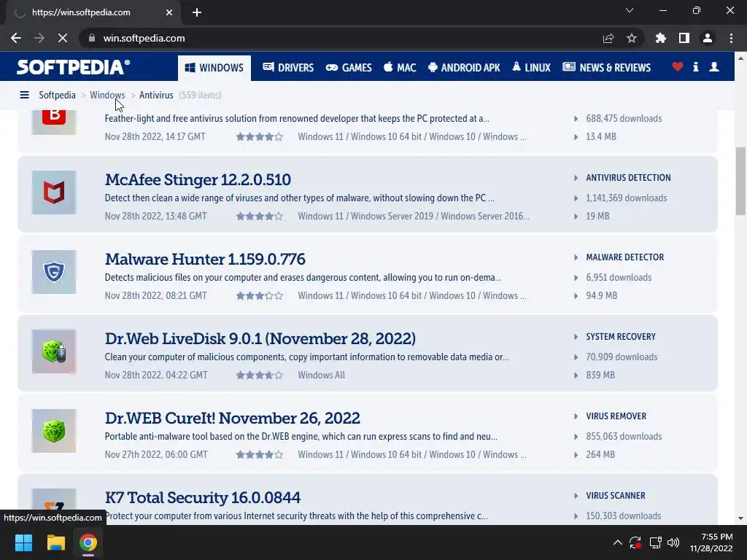Screen dimensions: 747x560
Task: Show hidden tray icons chevron
Action: (617, 542)
